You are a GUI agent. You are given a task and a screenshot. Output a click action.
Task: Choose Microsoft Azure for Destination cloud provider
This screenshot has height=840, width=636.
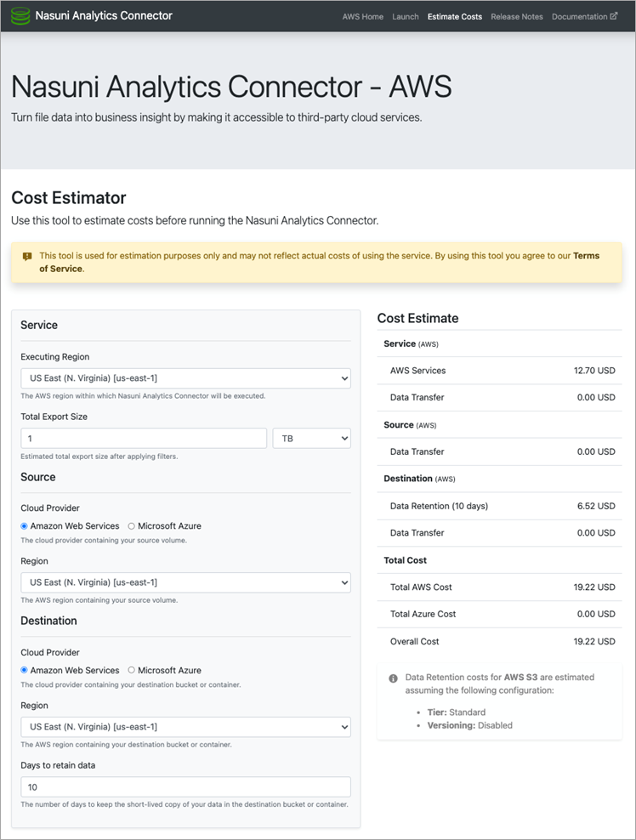click(131, 670)
